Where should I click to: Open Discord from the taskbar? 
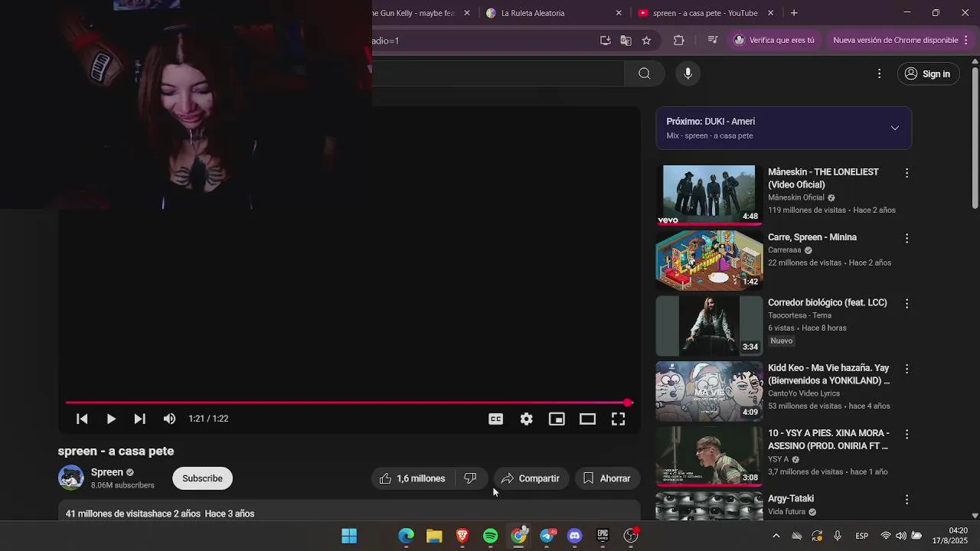(575, 536)
